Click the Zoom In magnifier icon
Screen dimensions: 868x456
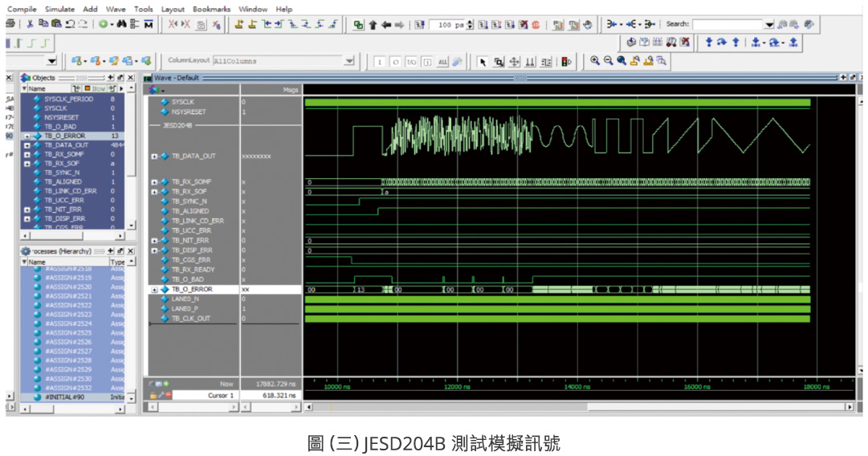(x=595, y=61)
